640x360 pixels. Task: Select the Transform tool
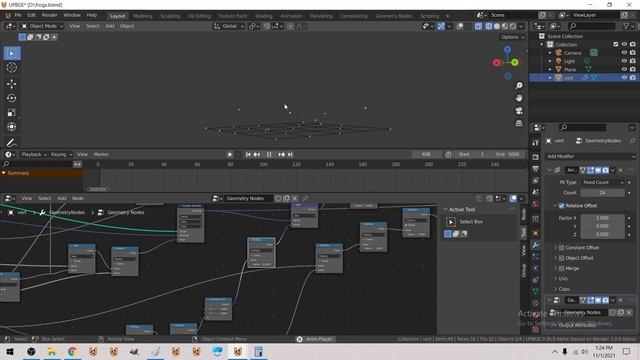coord(11,127)
